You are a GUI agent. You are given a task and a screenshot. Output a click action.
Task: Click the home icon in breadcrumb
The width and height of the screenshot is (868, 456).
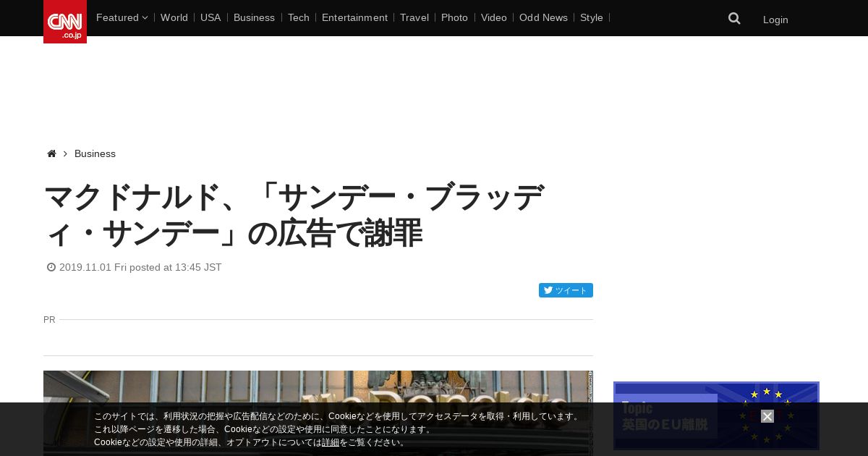click(x=51, y=153)
